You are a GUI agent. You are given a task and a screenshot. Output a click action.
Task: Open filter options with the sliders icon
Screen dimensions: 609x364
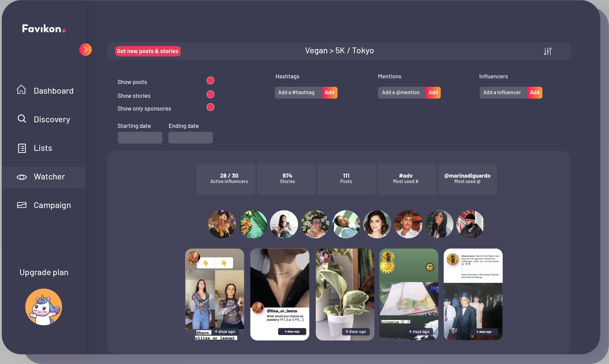[547, 51]
